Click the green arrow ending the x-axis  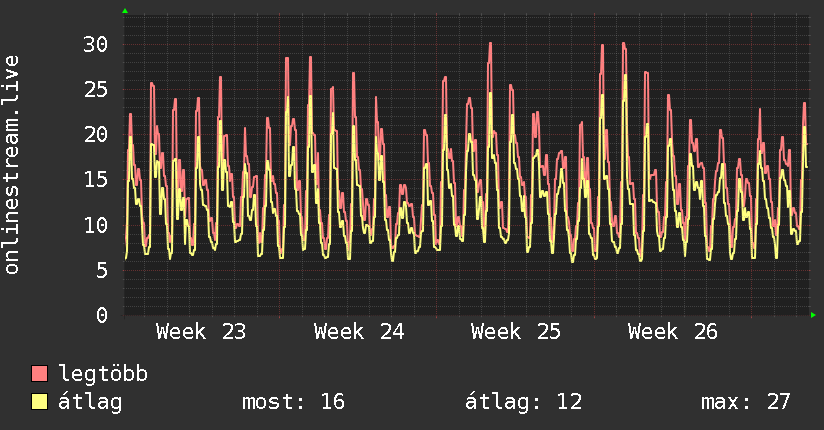pos(813,315)
